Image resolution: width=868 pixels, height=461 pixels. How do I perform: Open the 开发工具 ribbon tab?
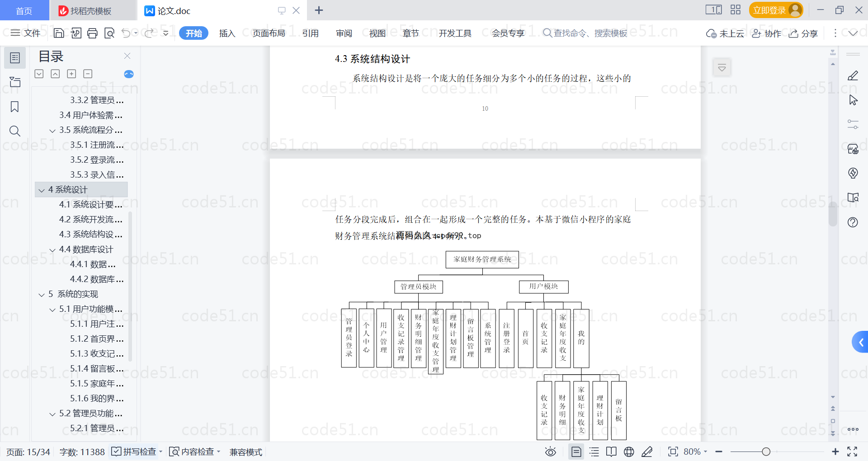coord(455,33)
